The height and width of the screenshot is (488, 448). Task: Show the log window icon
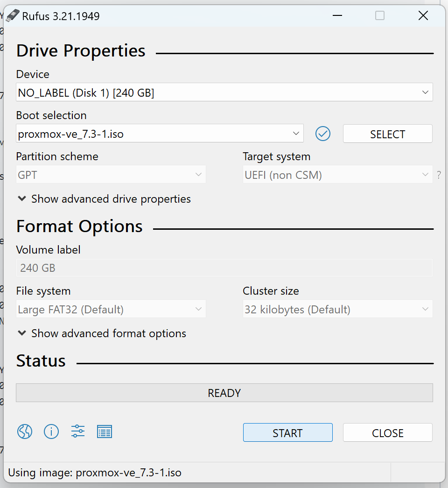105,431
